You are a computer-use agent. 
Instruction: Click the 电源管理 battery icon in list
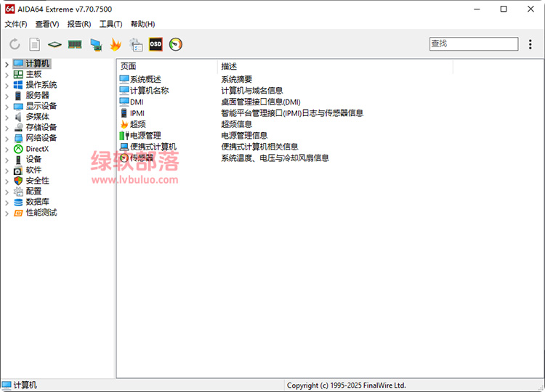[x=124, y=136]
